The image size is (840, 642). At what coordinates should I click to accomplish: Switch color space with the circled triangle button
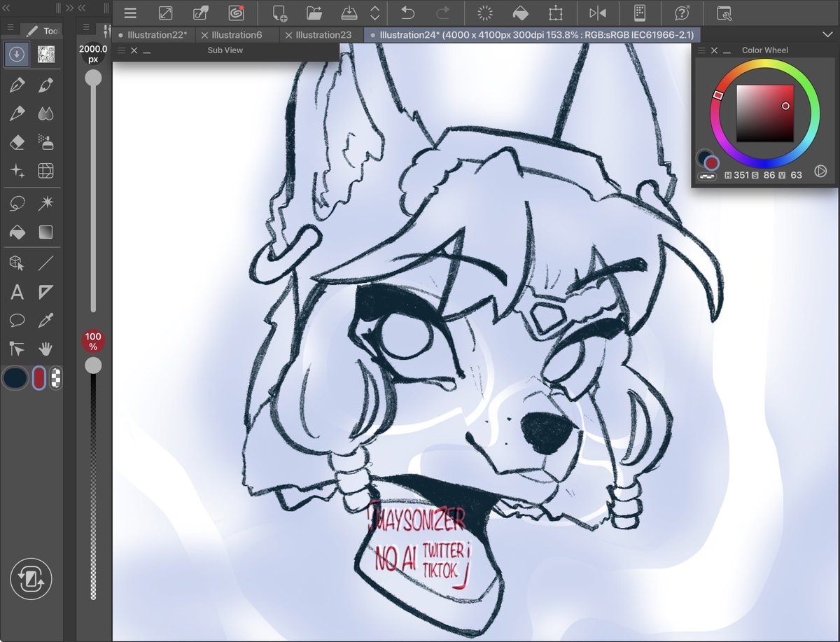[x=821, y=171]
